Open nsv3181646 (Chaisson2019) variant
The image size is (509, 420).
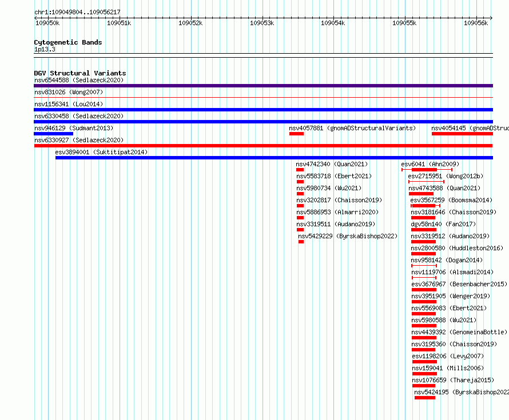(454, 212)
